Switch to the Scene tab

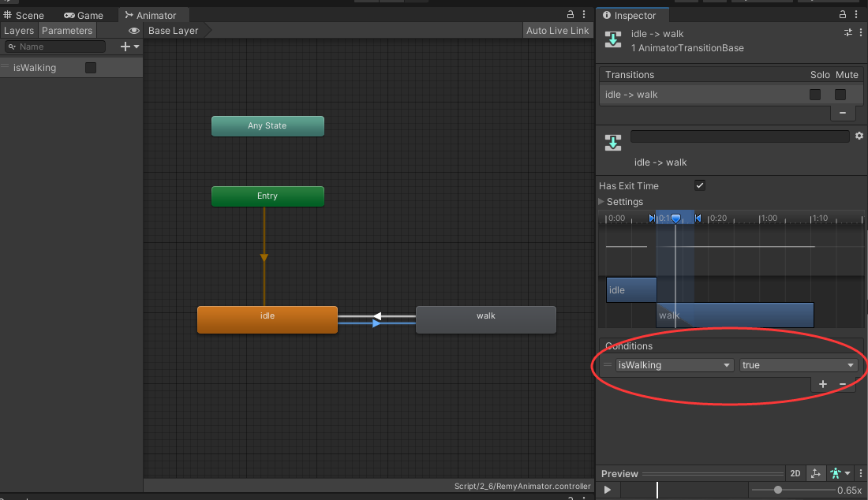pyautogui.click(x=24, y=15)
